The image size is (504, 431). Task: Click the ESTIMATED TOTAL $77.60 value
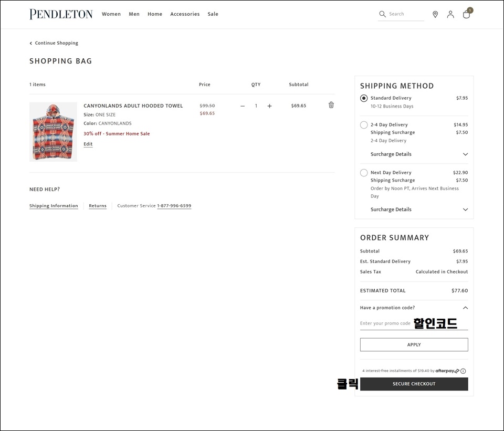pyautogui.click(x=460, y=290)
